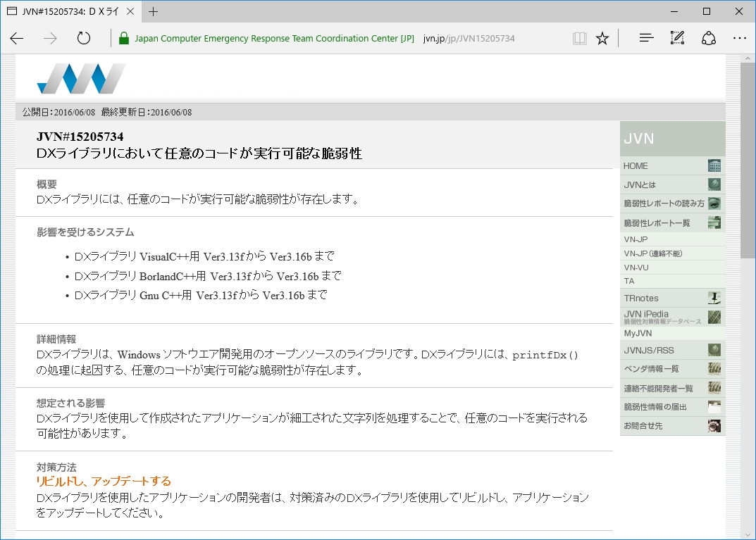756x540 pixels.
Task: Maximize the browser window
Action: 707,11
